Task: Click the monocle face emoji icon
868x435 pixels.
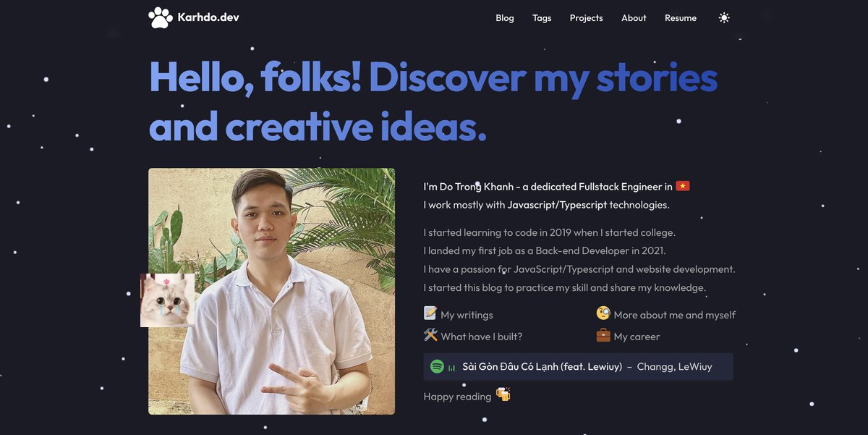Action: (x=603, y=313)
